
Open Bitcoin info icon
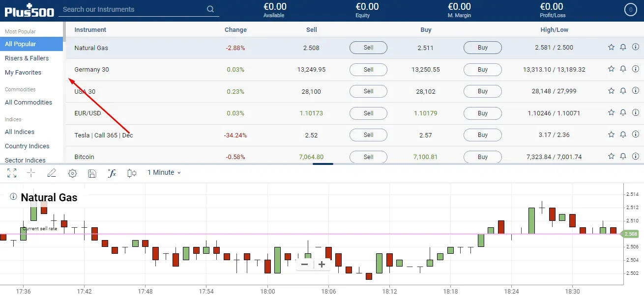[x=635, y=156]
